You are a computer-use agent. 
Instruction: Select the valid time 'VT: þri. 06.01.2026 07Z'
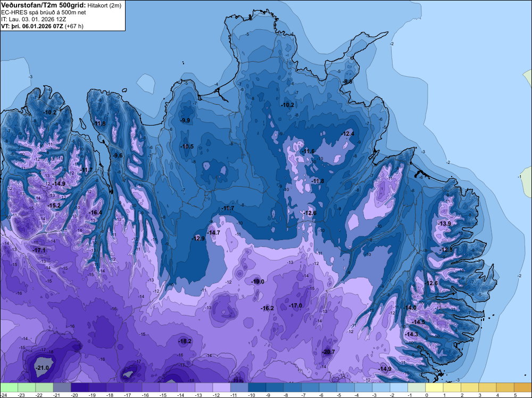[32, 26]
